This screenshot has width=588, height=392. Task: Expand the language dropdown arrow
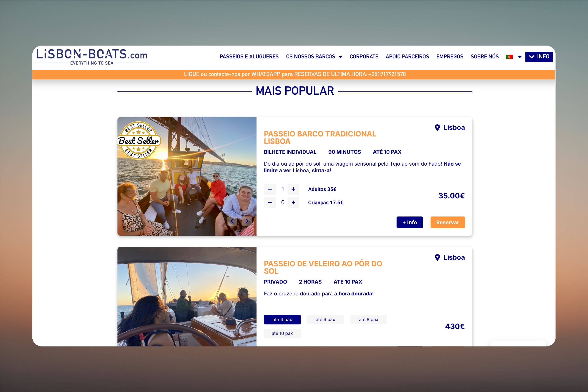pos(520,57)
